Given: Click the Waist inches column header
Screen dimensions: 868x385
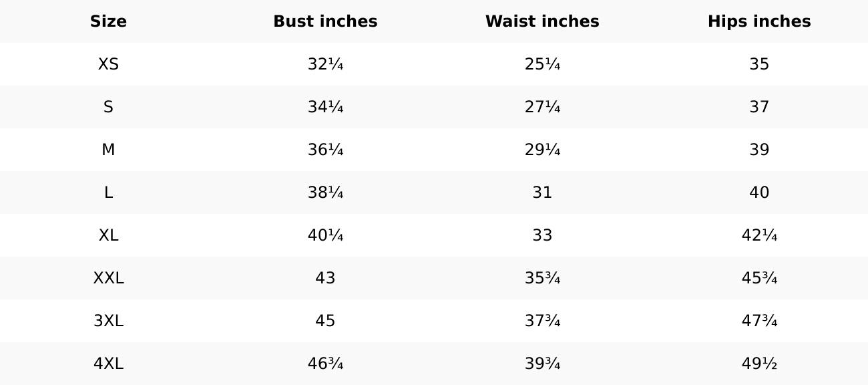Looking at the screenshot, I should pos(542,21).
